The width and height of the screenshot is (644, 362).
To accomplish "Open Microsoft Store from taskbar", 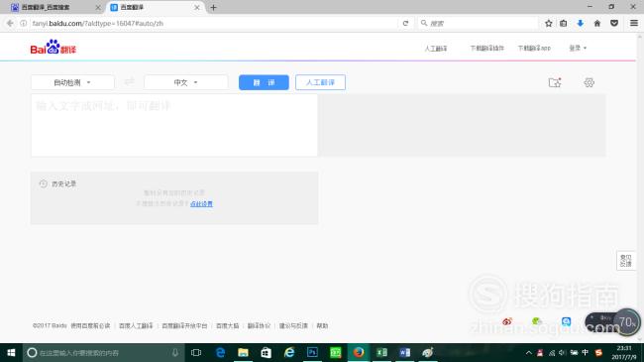I will pos(267,352).
